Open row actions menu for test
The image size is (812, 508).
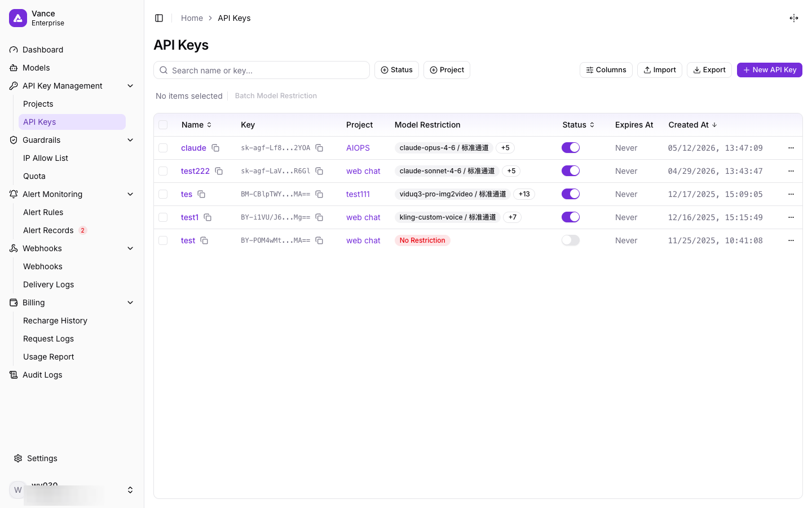point(791,240)
